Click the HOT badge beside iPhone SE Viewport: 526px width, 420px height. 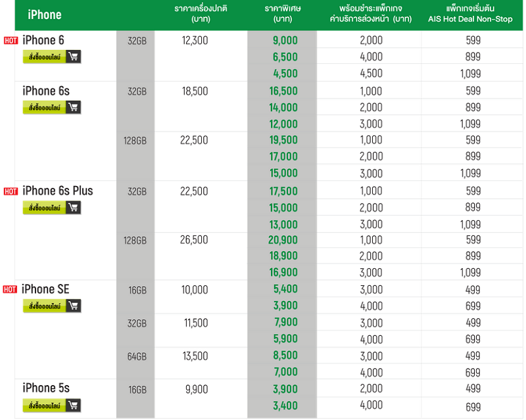pyautogui.click(x=11, y=290)
